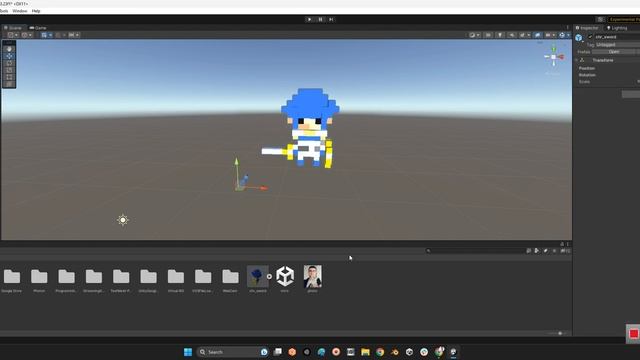
Task: Select the Hand view tool
Action: pyautogui.click(x=9, y=49)
